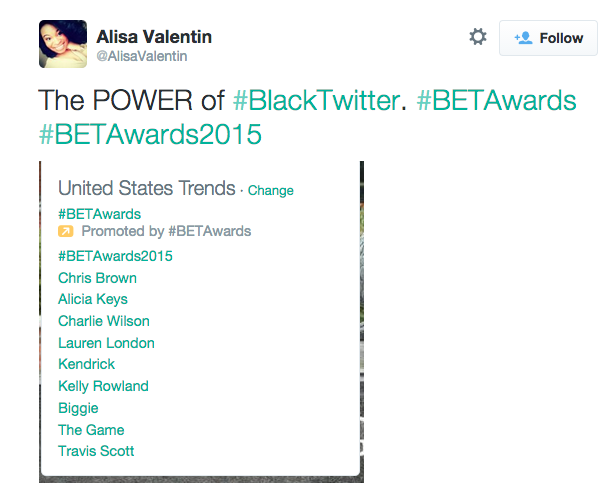609x485 pixels.
Task: Open the Alisa Valentin display name link
Action: [154, 37]
